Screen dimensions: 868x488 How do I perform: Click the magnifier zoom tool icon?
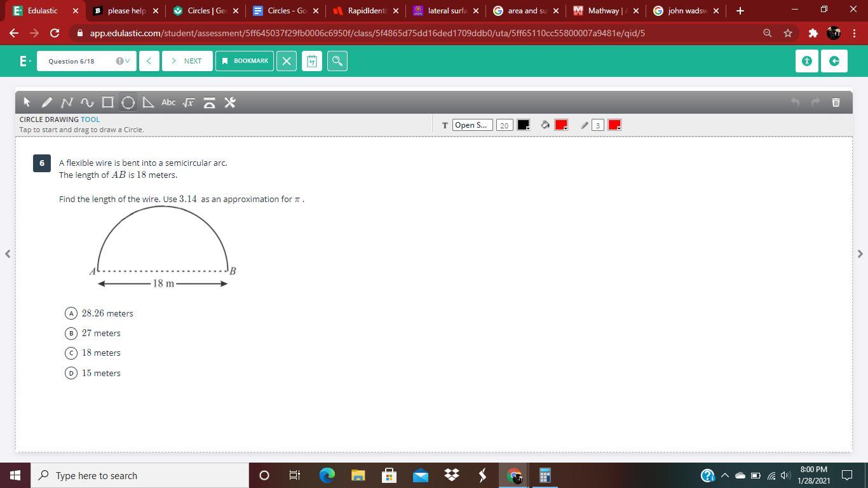pyautogui.click(x=337, y=61)
